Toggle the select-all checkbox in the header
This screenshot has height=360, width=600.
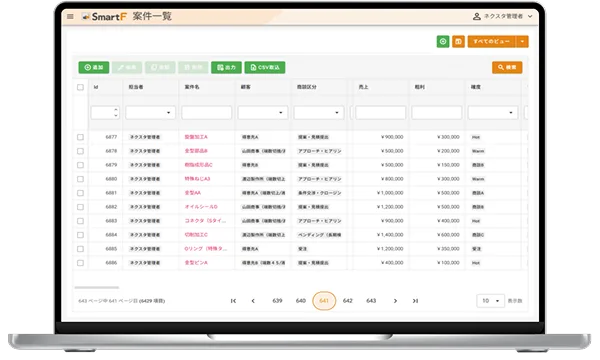pos(80,87)
